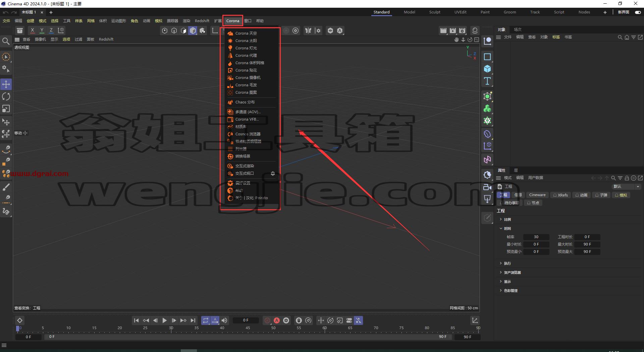This screenshot has height=352, width=644.
Task: Click the search magnifier in left toolbar
Action: click(x=6, y=41)
